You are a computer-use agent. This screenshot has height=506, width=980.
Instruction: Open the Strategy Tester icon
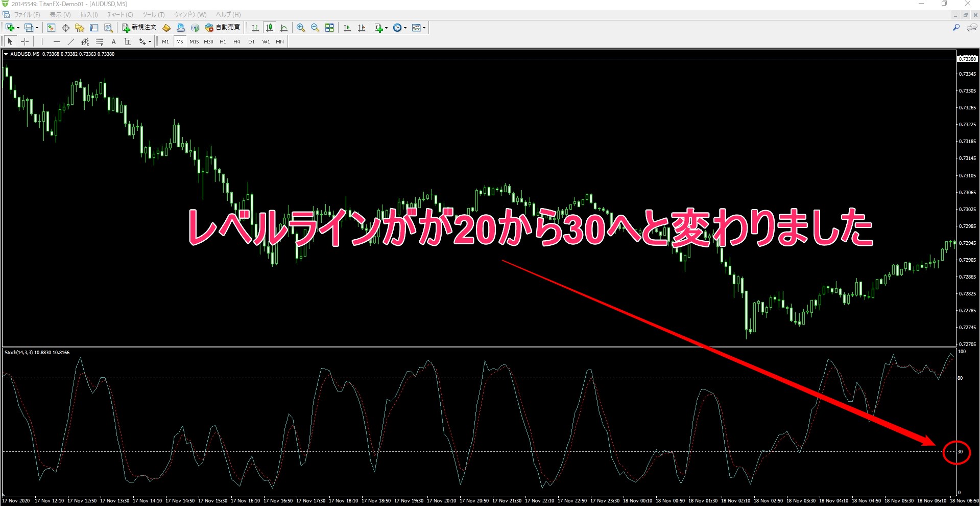(x=108, y=28)
